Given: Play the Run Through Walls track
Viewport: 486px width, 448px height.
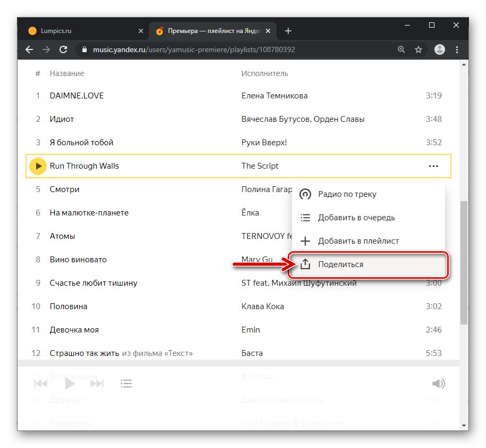Looking at the screenshot, I should (x=38, y=166).
